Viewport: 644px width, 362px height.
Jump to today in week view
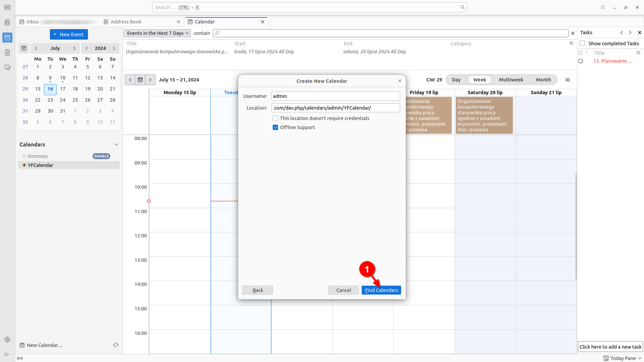click(x=140, y=80)
